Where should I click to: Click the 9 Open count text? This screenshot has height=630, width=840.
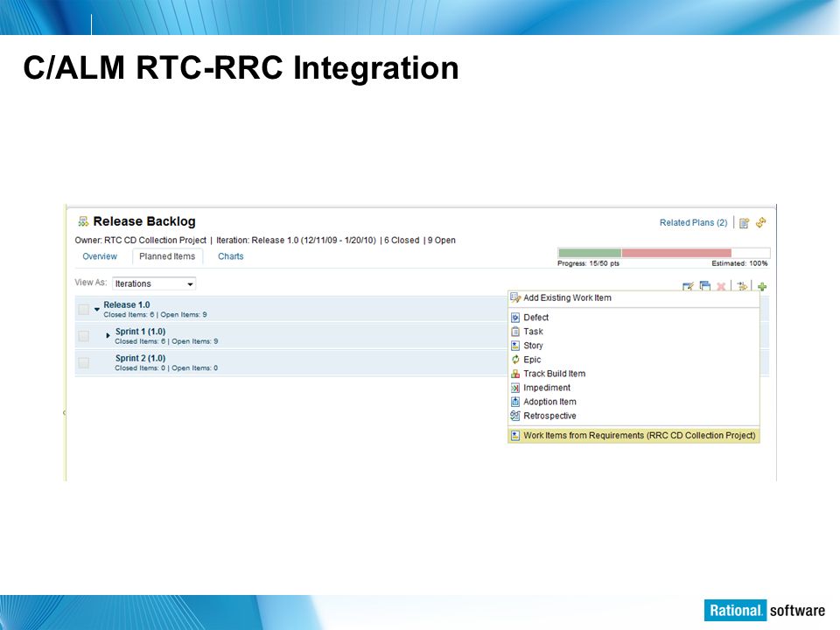441,241
